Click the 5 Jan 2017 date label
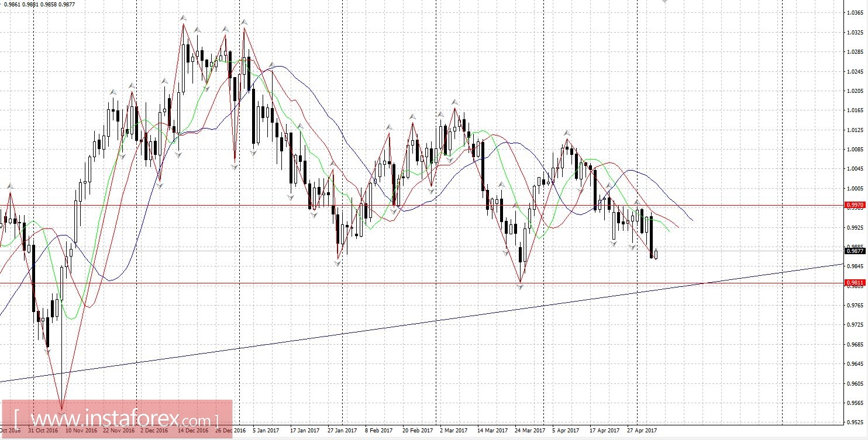Viewport: 868px width, 440px height. (266, 431)
